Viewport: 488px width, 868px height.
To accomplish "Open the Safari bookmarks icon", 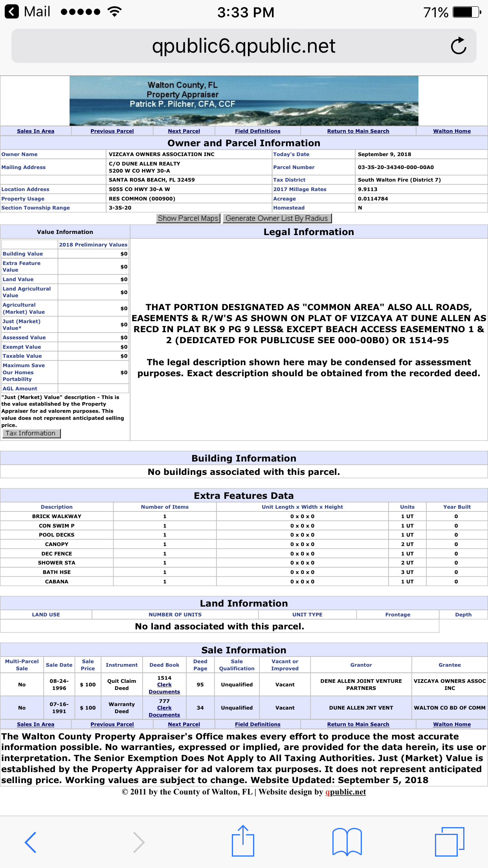I will (347, 842).
